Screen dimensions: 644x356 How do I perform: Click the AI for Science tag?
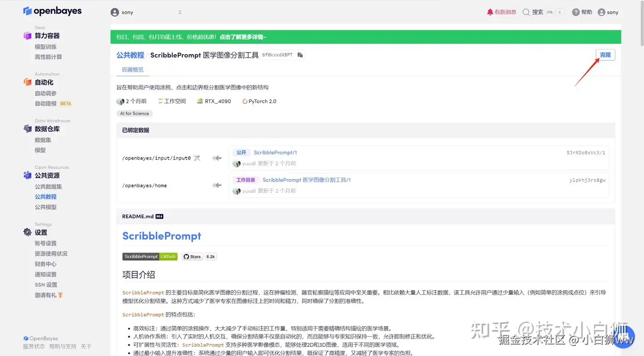tap(135, 114)
